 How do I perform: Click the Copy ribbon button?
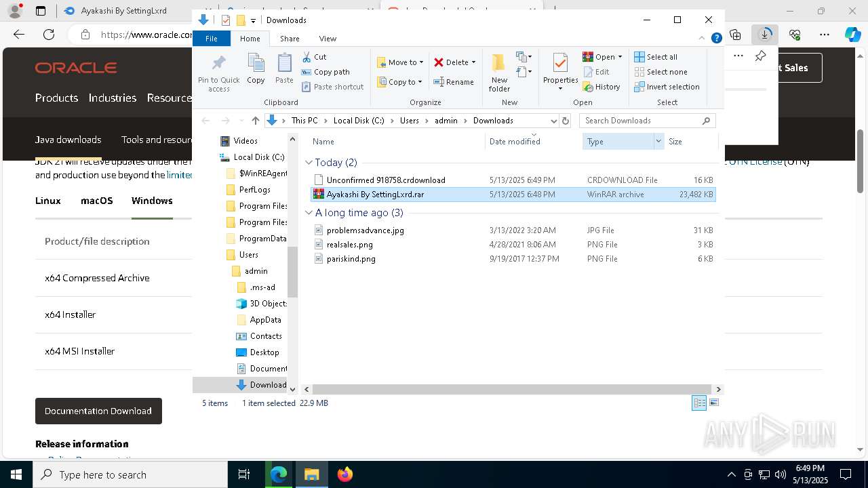(256, 69)
